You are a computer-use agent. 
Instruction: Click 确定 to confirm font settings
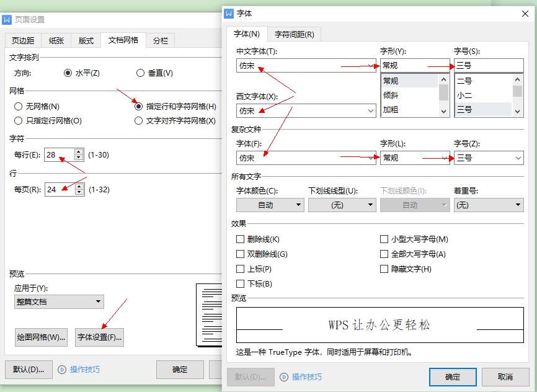(x=452, y=377)
